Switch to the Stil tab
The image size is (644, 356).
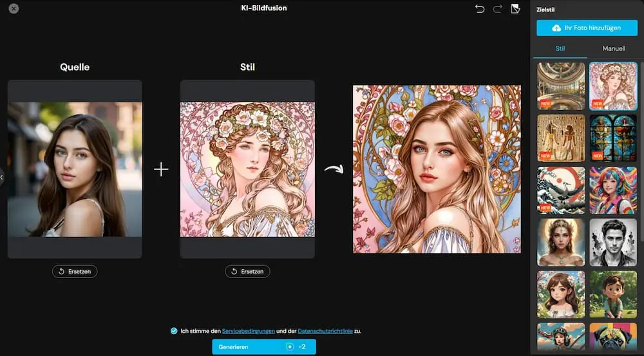[x=560, y=48]
